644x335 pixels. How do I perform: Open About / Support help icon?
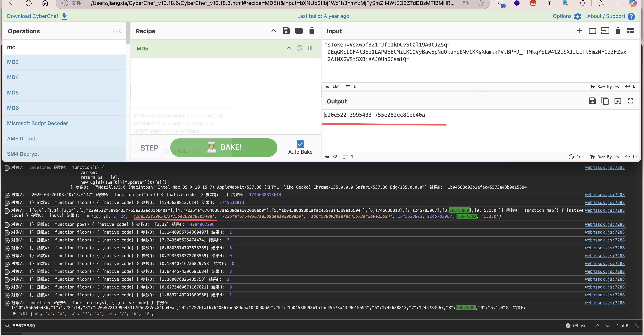pyautogui.click(x=631, y=16)
